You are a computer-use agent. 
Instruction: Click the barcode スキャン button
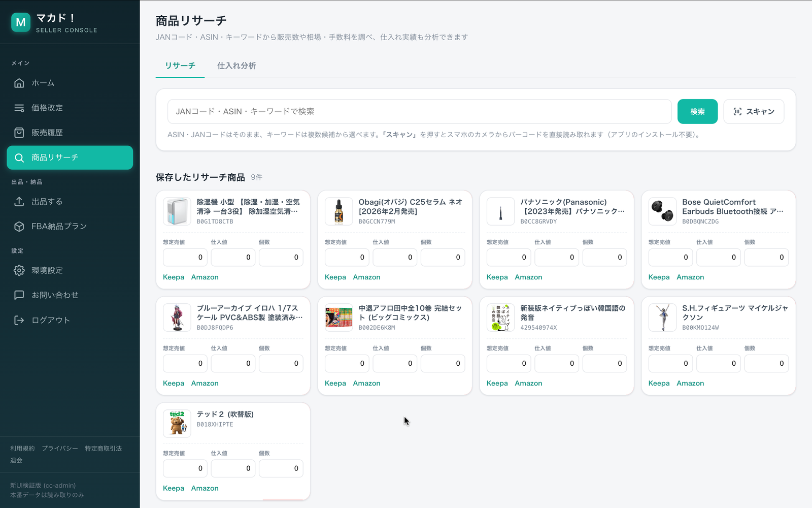coord(754,111)
